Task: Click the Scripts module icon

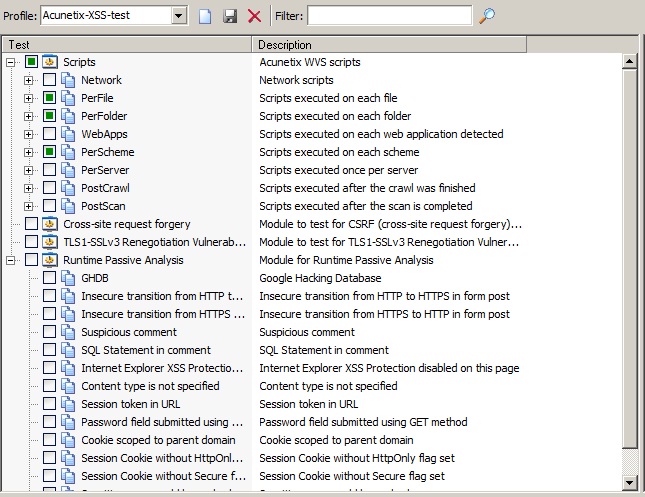Action: click(x=50, y=62)
